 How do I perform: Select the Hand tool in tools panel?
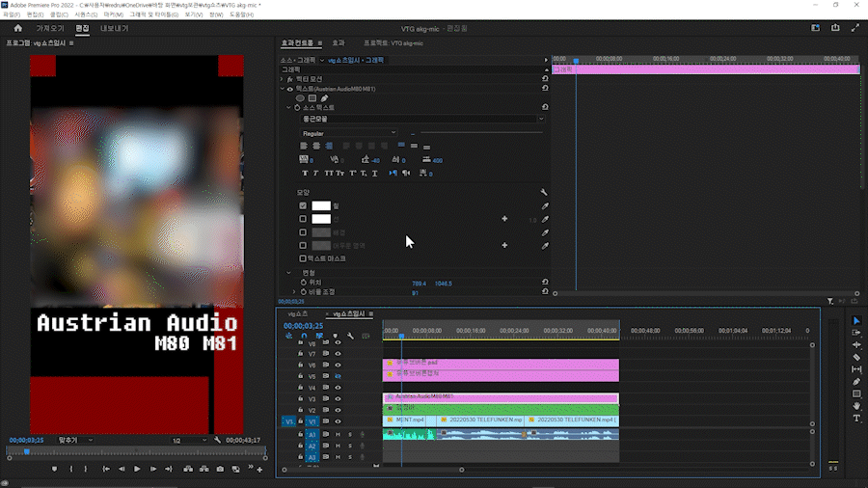point(856,406)
